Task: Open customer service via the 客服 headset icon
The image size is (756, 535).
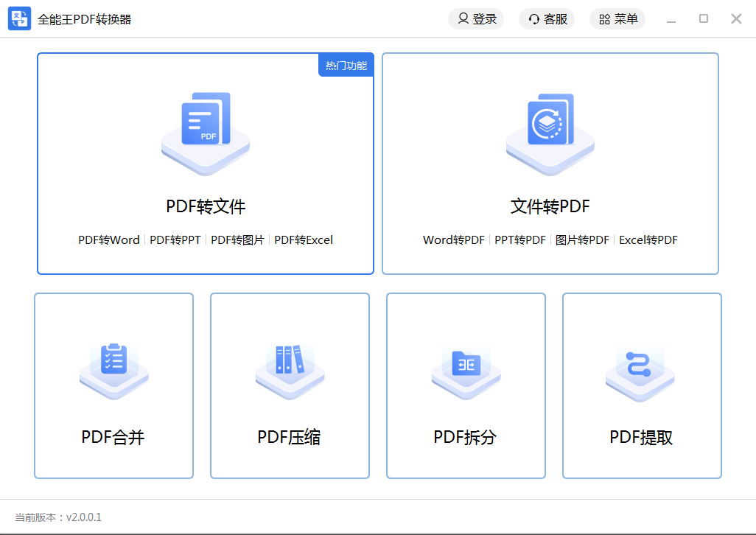Action: point(533,19)
